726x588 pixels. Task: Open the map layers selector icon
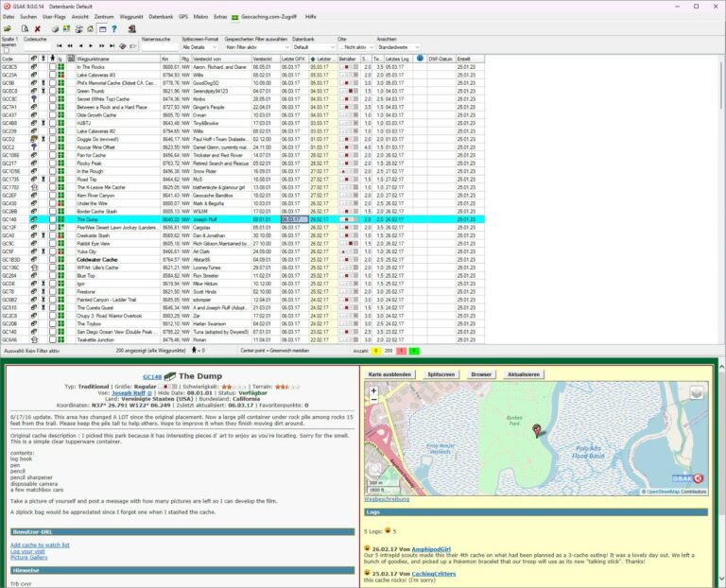click(697, 393)
